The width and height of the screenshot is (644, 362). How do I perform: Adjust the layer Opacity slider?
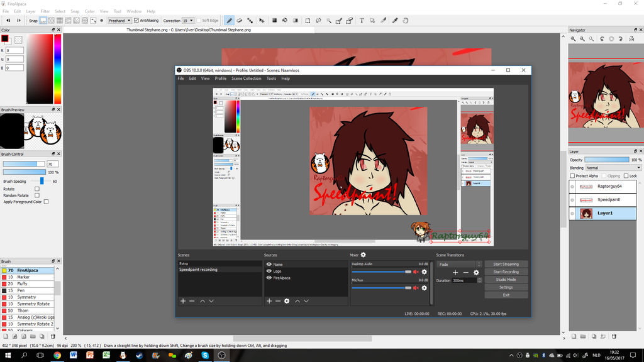(607, 160)
